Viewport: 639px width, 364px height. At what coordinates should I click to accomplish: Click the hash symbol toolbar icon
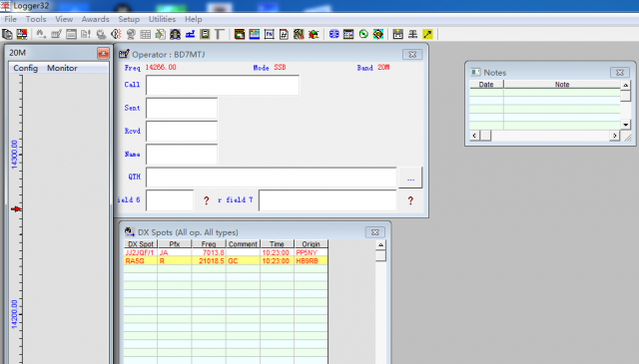click(x=284, y=34)
